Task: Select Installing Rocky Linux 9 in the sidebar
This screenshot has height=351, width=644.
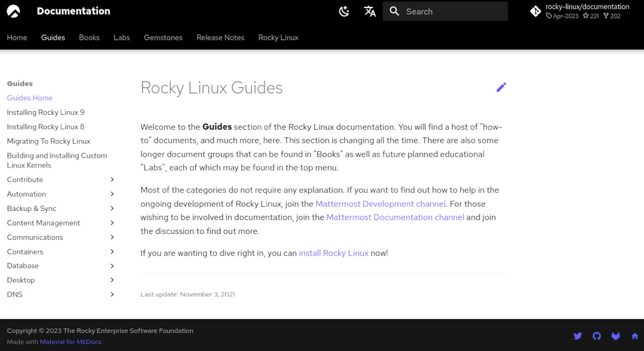Action: click(46, 112)
